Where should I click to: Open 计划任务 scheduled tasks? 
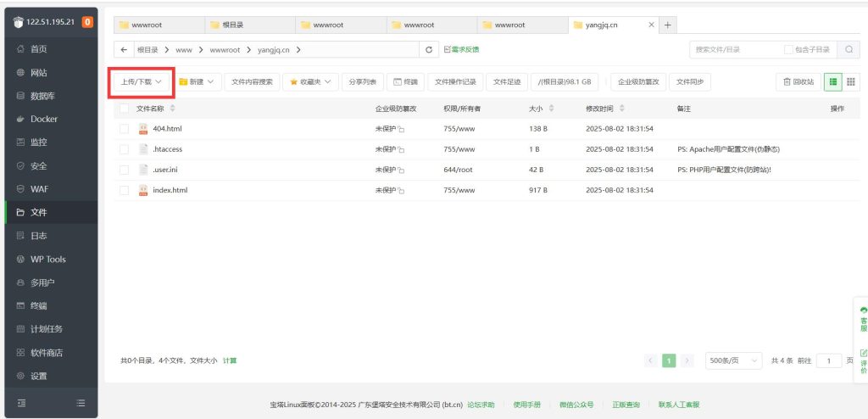pos(51,329)
